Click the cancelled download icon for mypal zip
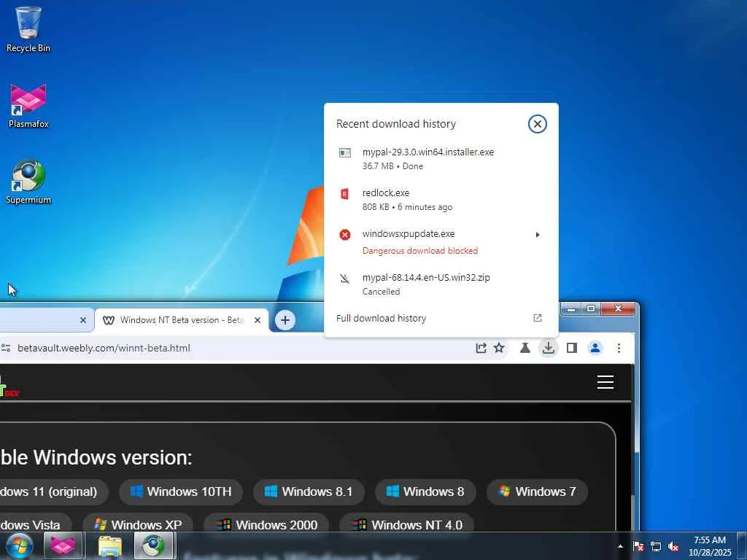This screenshot has width=747, height=560. click(x=345, y=278)
